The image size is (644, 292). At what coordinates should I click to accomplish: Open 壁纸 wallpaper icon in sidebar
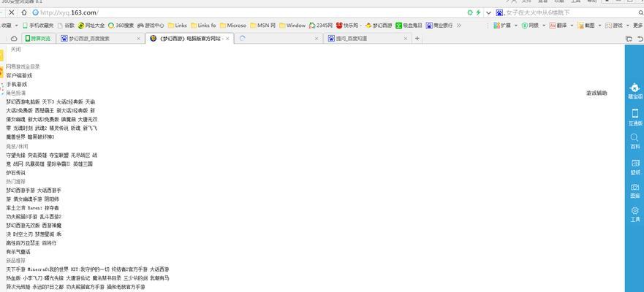click(x=635, y=167)
